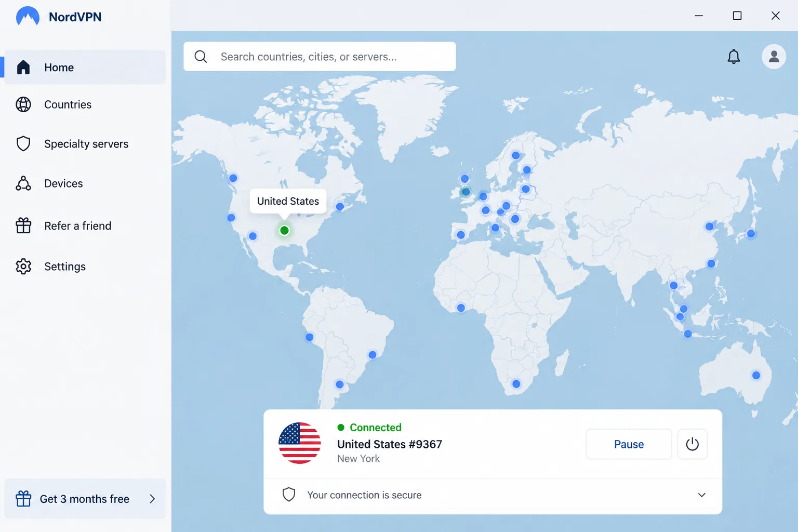Open Get 3 months free offer

(x=85, y=499)
